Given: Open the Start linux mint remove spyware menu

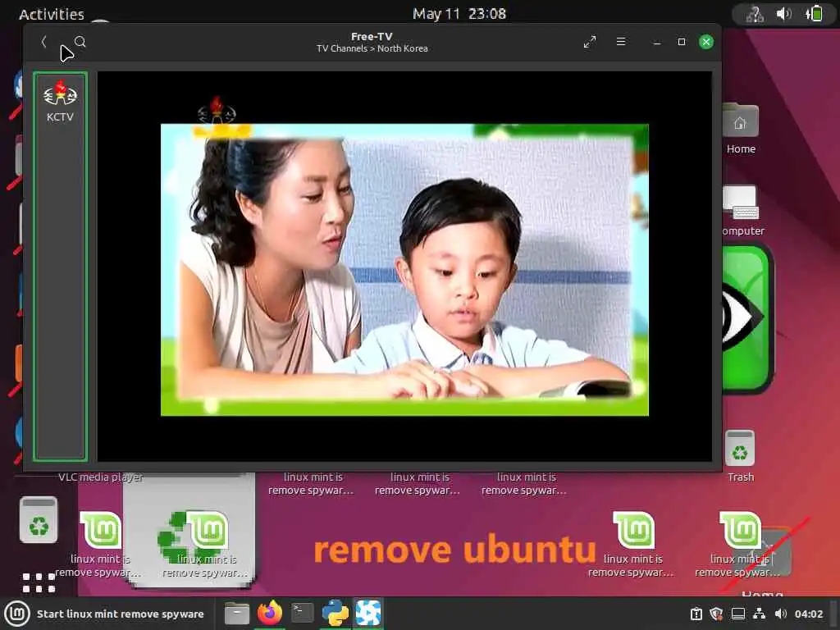Looking at the screenshot, I should [106, 614].
